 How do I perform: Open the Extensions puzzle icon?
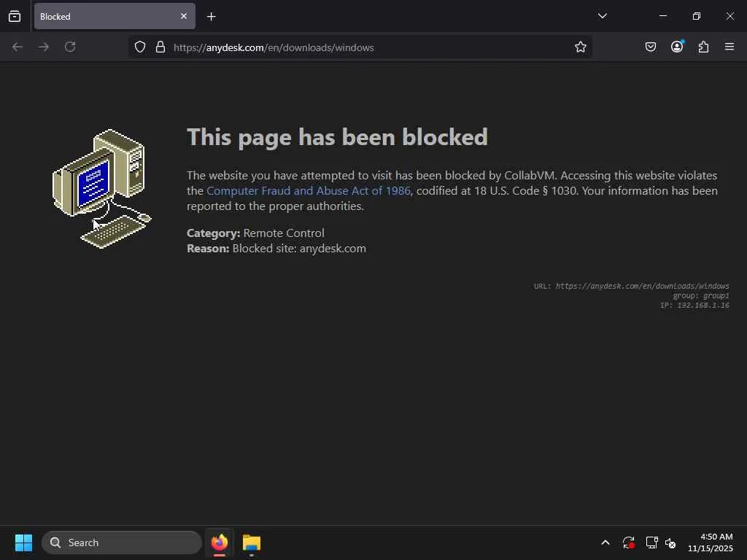(703, 47)
